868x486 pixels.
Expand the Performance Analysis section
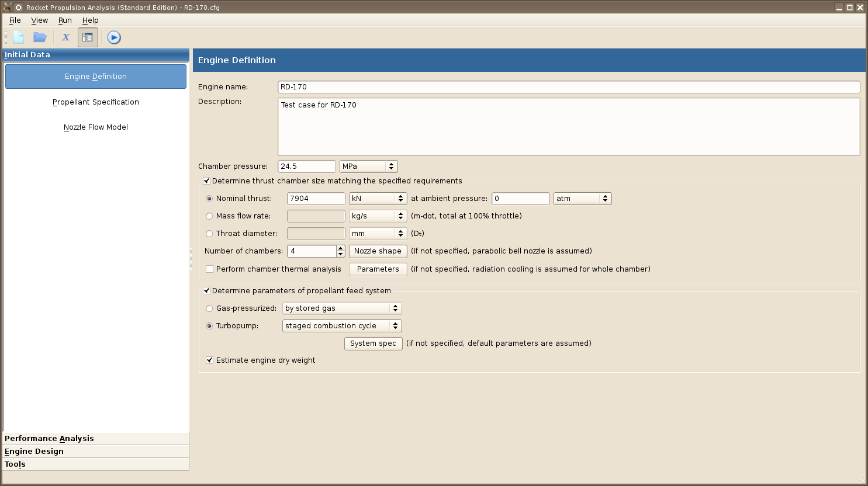point(96,439)
